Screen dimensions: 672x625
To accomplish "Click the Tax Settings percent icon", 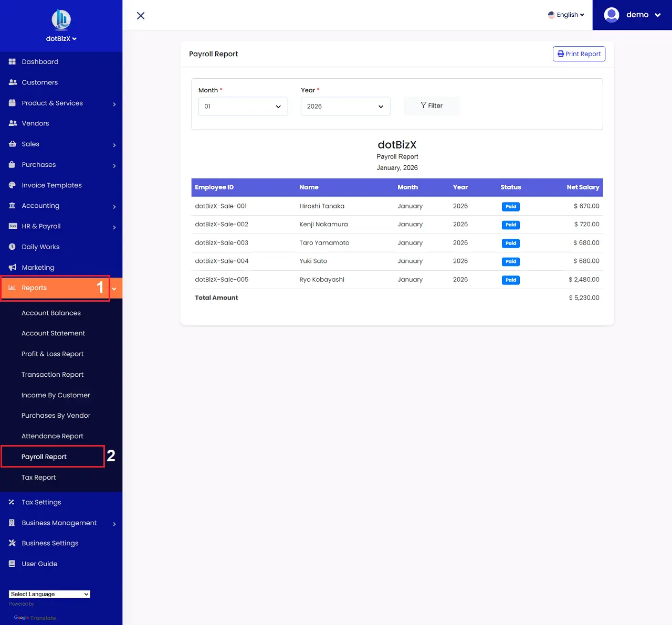I will (x=12, y=502).
